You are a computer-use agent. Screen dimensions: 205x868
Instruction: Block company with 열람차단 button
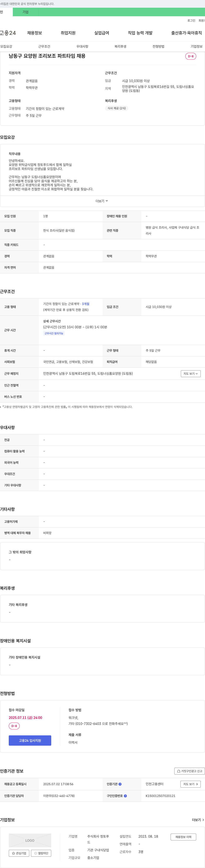41,853
